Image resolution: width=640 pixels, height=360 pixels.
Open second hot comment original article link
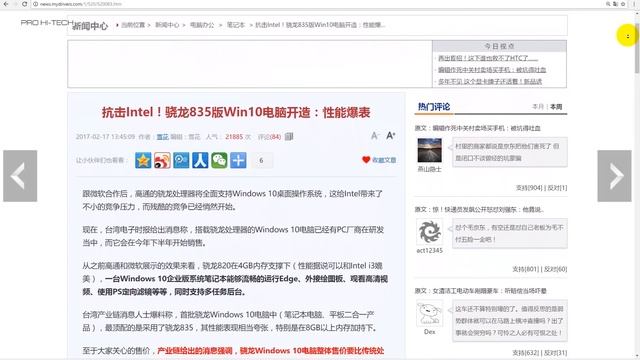(488, 209)
